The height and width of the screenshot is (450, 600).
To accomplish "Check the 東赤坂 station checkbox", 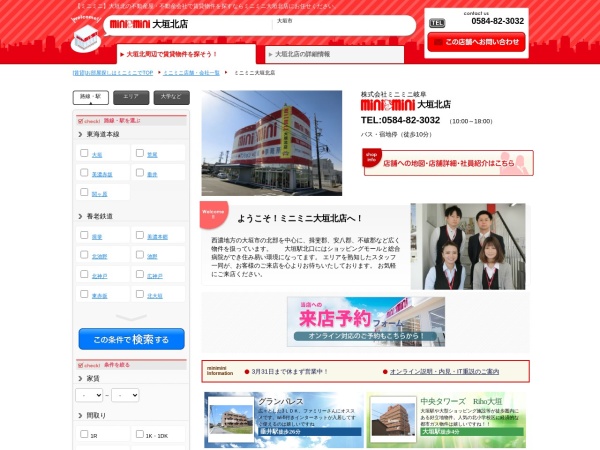I will (x=84, y=294).
